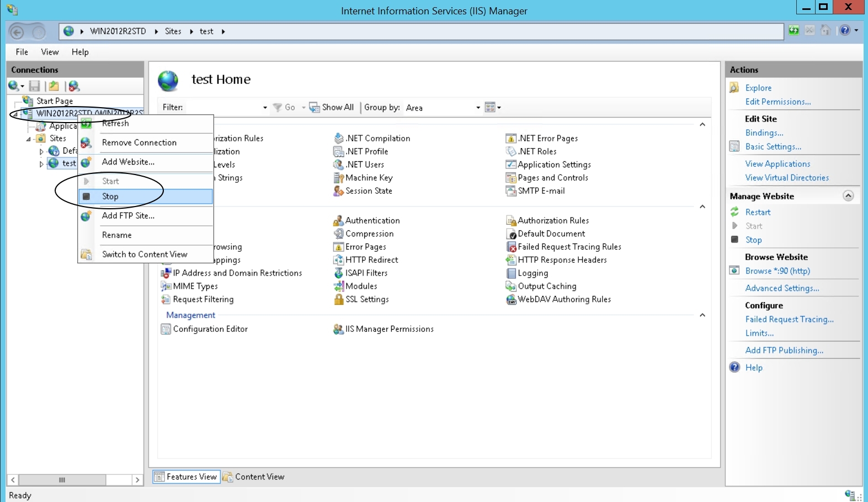Choose Rename from the context menu

(x=146, y=235)
